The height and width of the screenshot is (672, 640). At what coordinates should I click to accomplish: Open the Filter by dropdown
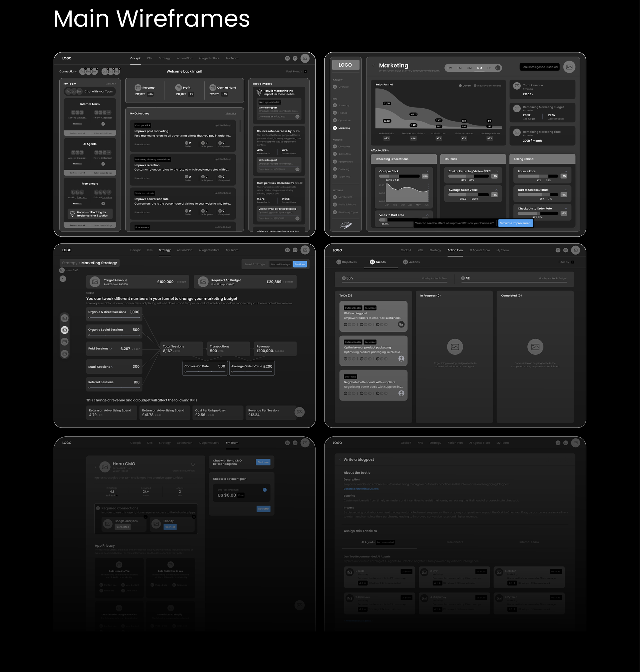point(572,262)
